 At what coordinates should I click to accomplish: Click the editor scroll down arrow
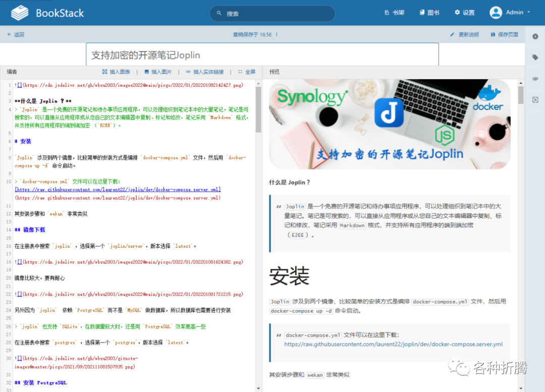click(258, 388)
